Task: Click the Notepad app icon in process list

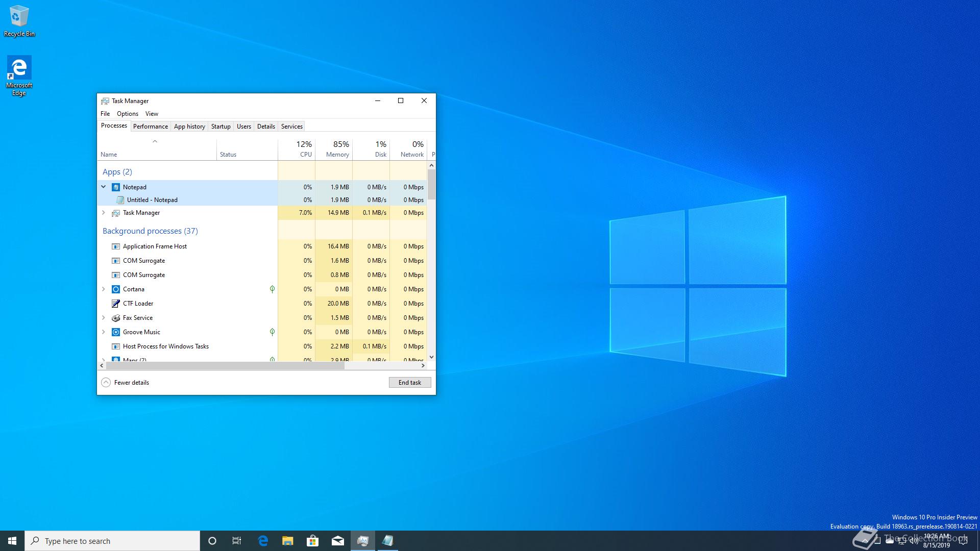Action: pos(116,187)
